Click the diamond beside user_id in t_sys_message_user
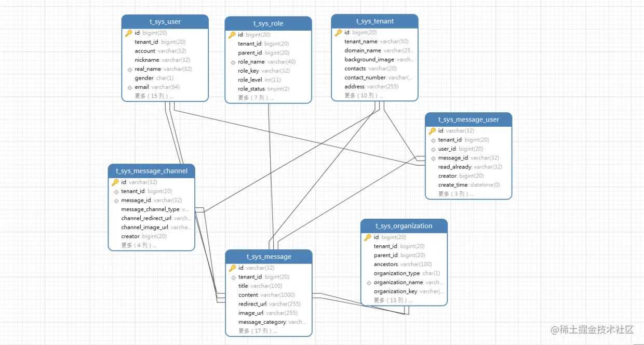 click(x=433, y=149)
